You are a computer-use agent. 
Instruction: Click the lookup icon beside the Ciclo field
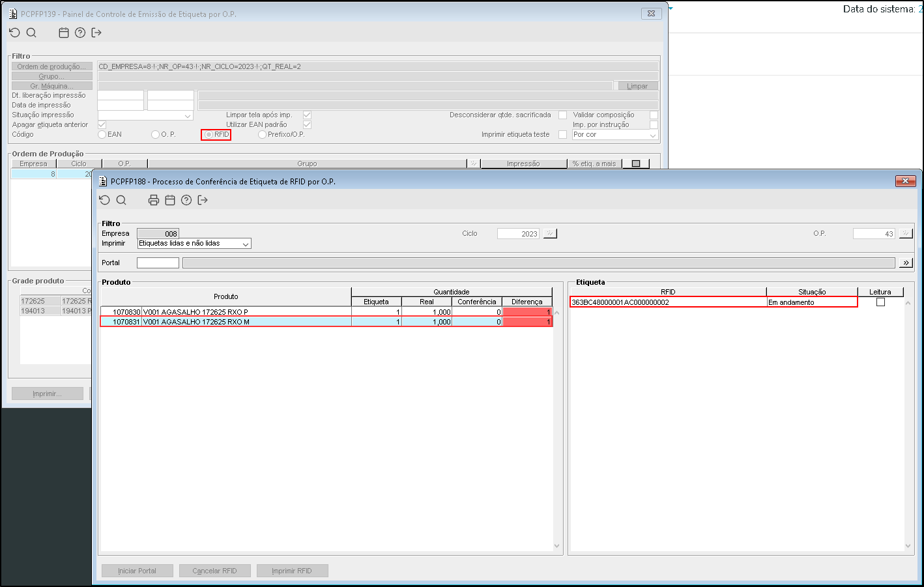pos(550,233)
